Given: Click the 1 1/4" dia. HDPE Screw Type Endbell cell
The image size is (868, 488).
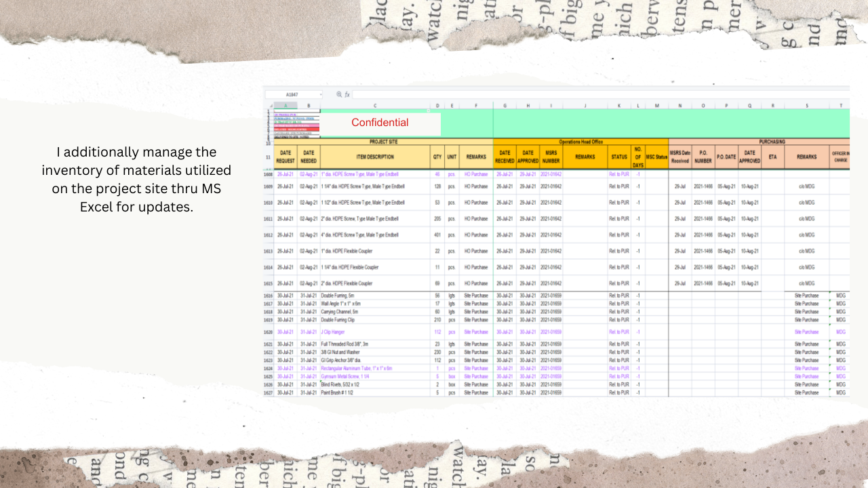Looking at the screenshot, I should click(x=375, y=186).
